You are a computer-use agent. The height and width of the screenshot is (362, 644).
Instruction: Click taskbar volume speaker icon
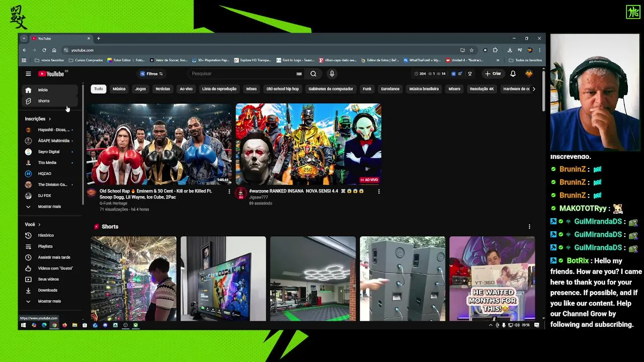517,325
